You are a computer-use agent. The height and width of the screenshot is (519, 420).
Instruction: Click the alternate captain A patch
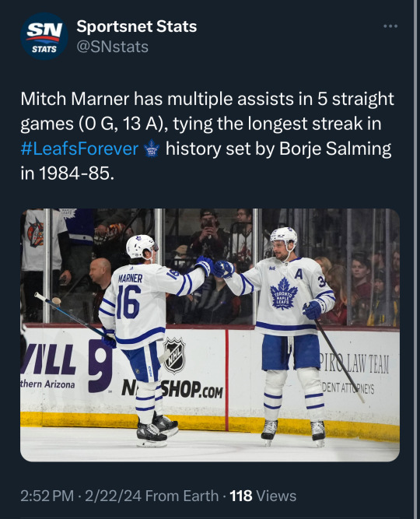(299, 274)
